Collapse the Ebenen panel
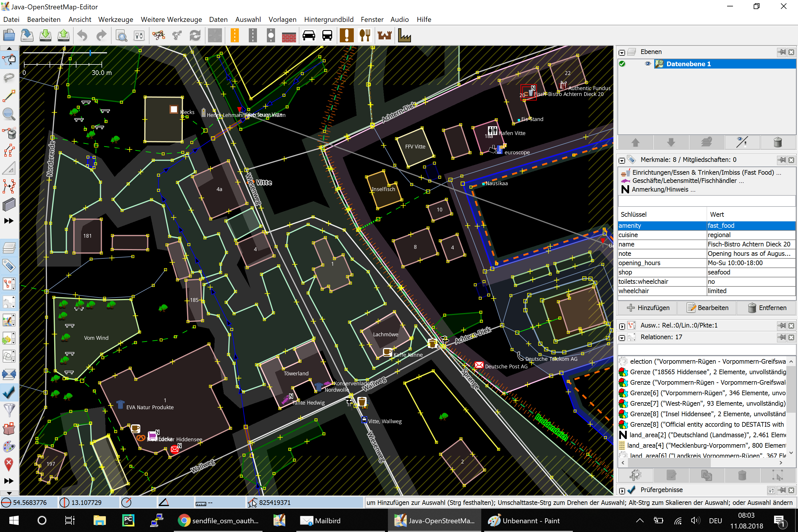The height and width of the screenshot is (532, 798). tap(622, 52)
